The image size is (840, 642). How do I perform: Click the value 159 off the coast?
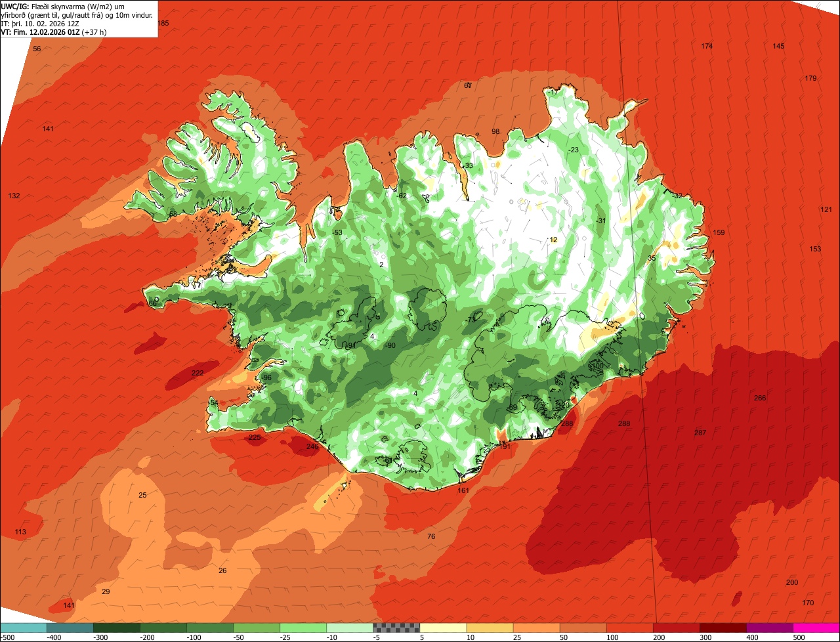coord(719,233)
